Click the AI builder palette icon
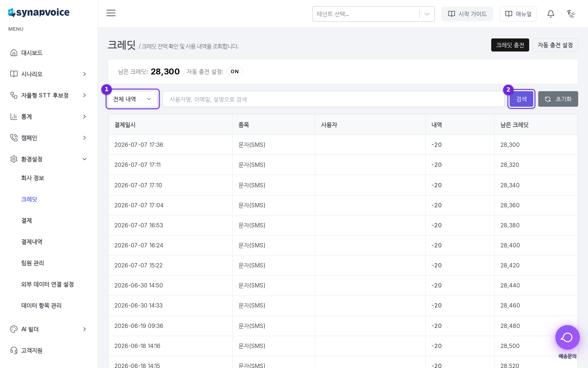588x368 pixels. [x=14, y=329]
